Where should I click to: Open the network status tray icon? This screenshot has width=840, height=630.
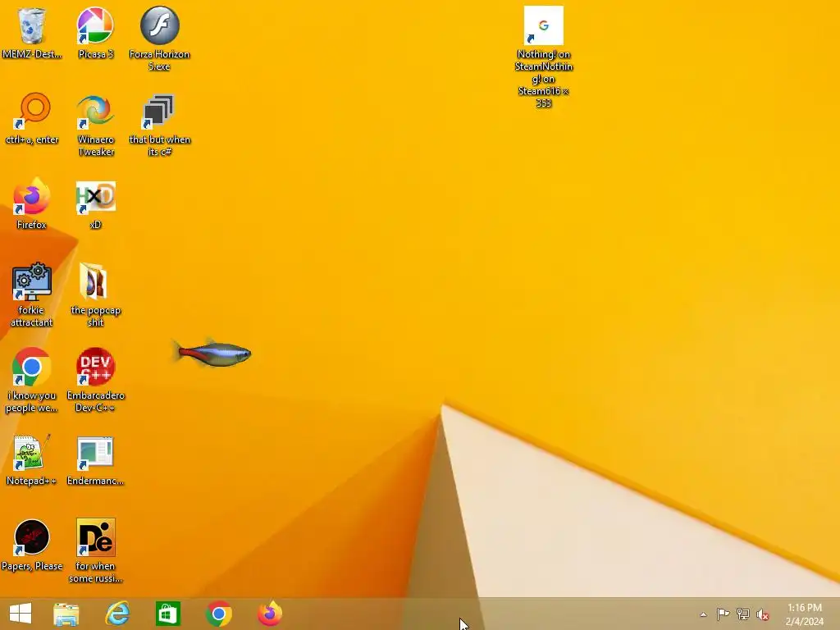click(x=743, y=614)
